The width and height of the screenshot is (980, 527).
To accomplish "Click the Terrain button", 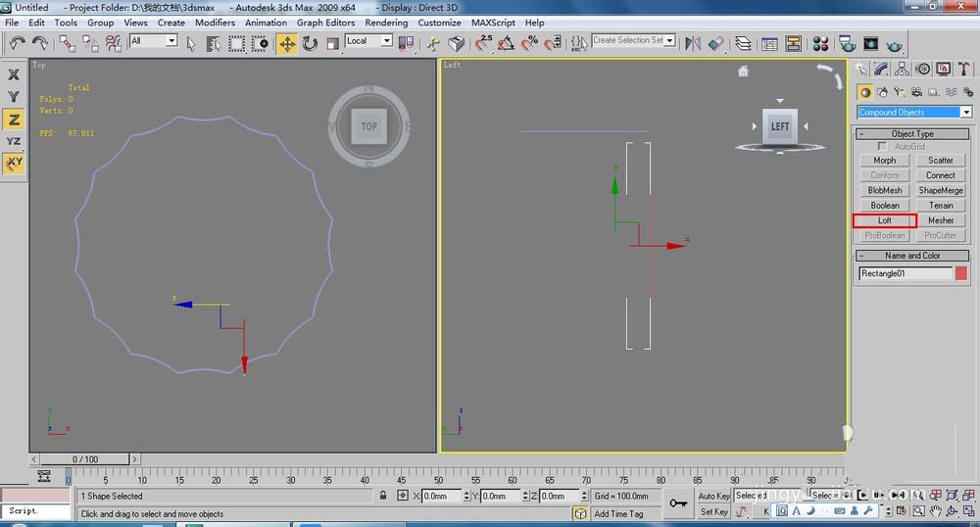I will click(941, 206).
